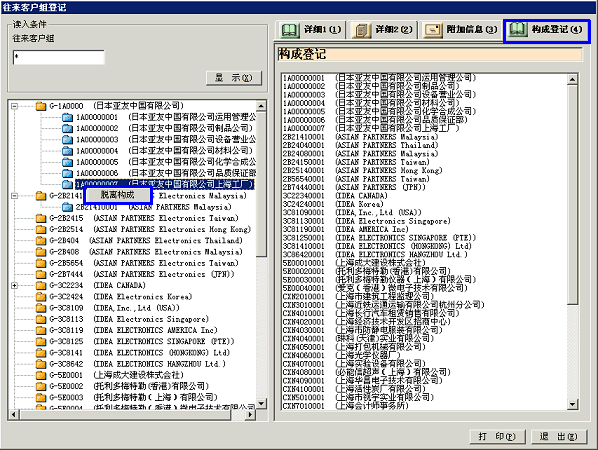The height and width of the screenshot is (450, 598).
Task: Open the 详细1 (1) tab
Action: point(311,30)
